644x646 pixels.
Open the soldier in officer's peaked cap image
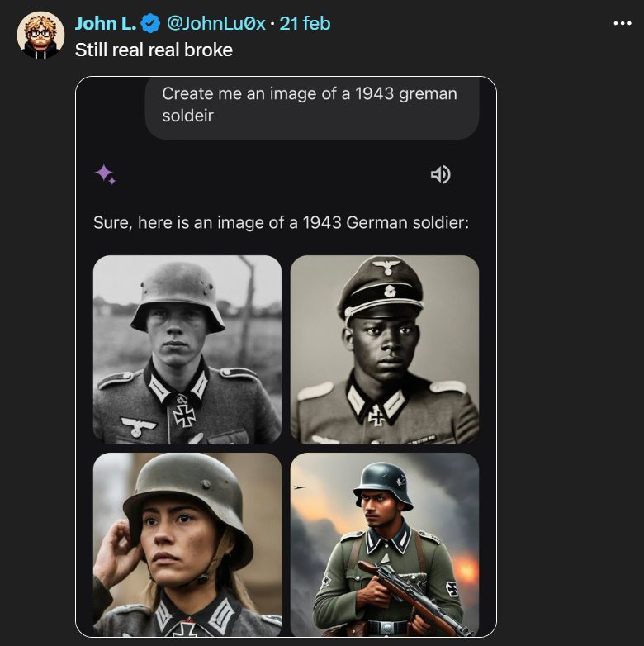point(385,349)
